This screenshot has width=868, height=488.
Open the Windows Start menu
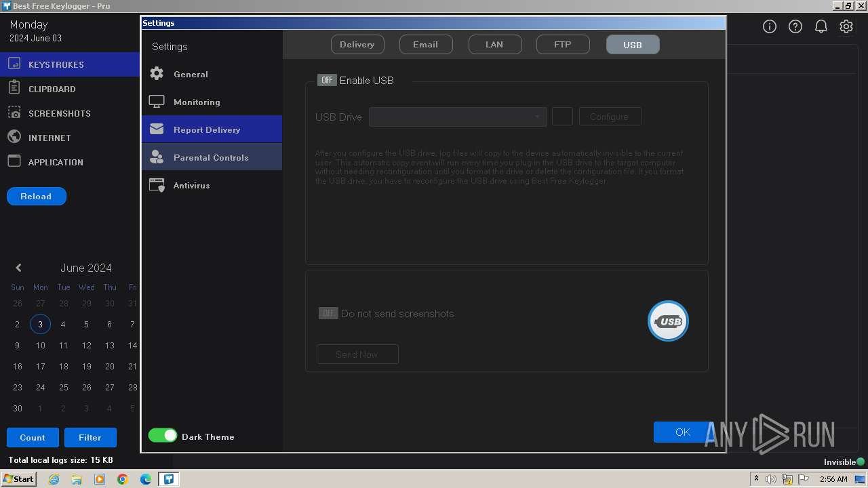[18, 479]
